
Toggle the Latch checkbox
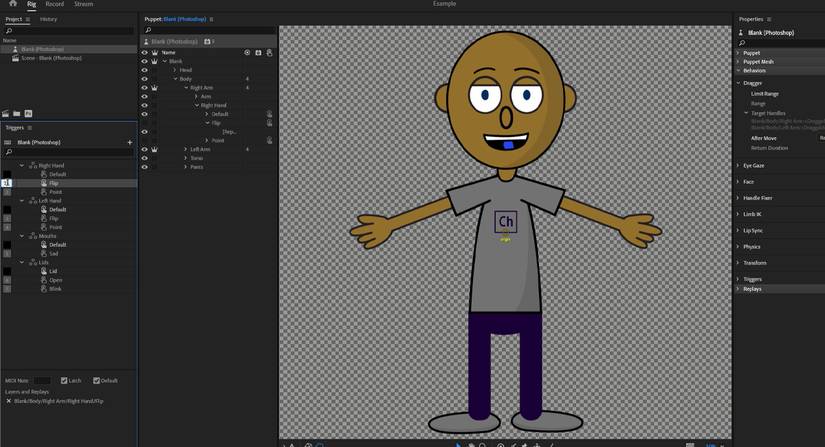click(x=64, y=381)
